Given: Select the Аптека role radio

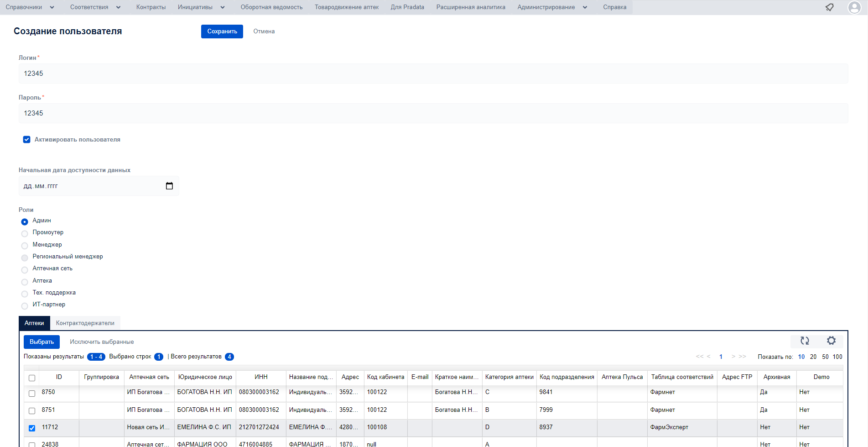Looking at the screenshot, I should [x=25, y=282].
